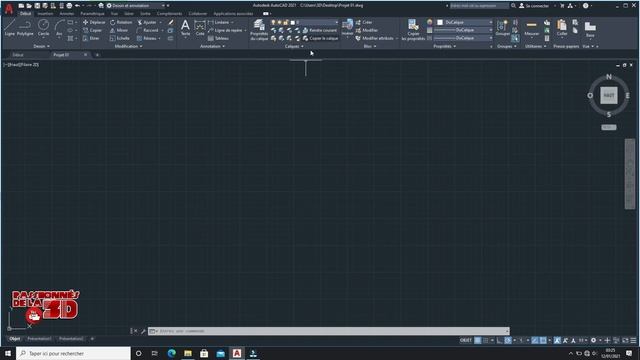Viewport: 640px width, 360px height.
Task: Switch to Présentation1 layout tab
Action: coord(39,339)
